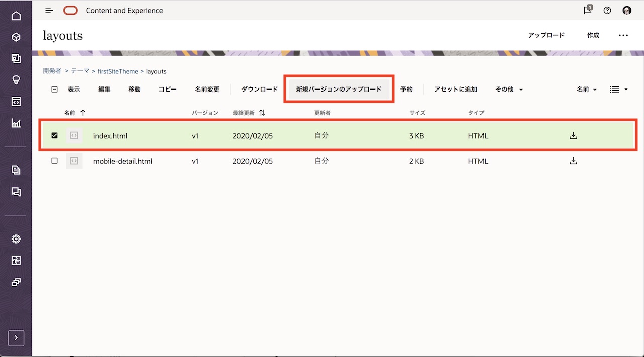The image size is (644, 357).
Task: Click the help question mark icon
Action: [607, 10]
